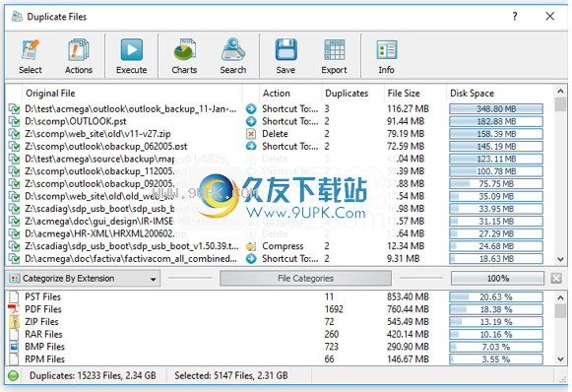Click the 182.88 MB disk space bar

point(496,121)
